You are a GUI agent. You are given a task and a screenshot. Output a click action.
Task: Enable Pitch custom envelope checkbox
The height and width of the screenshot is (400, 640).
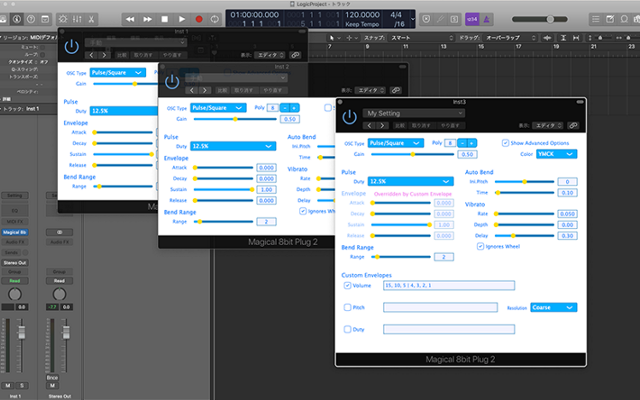coord(347,307)
